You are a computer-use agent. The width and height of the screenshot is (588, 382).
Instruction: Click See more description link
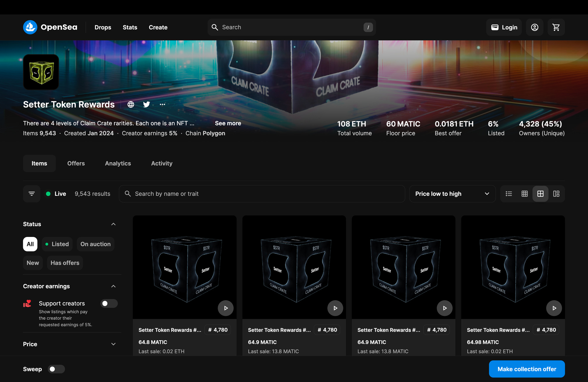click(x=228, y=123)
